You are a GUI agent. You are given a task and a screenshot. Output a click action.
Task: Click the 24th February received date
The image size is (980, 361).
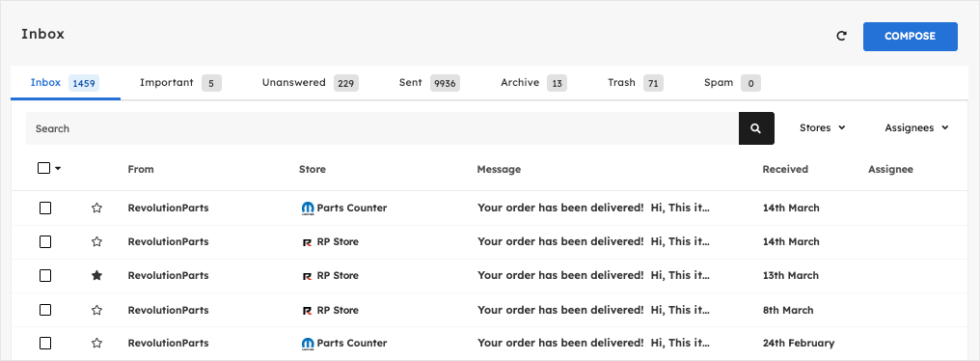point(798,343)
